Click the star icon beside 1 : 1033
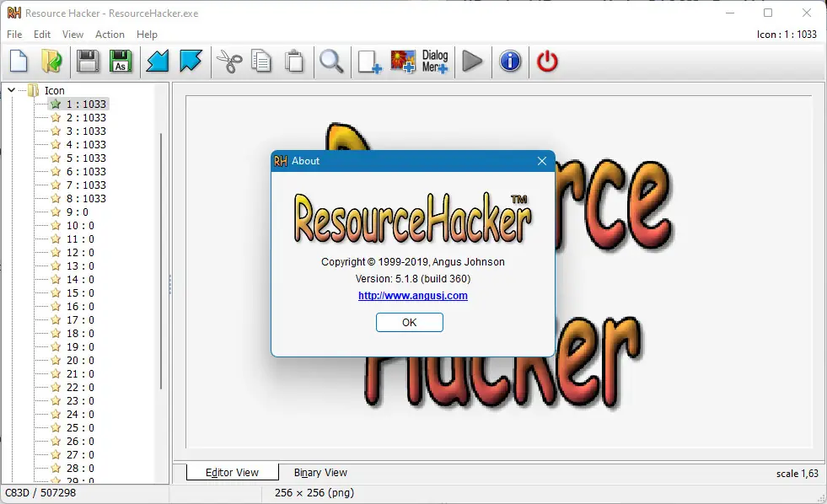Image resolution: width=827 pixels, height=504 pixels. point(56,104)
